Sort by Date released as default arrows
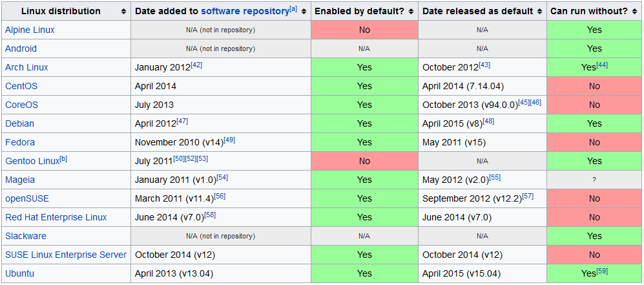The height and width of the screenshot is (285, 644). (539, 12)
